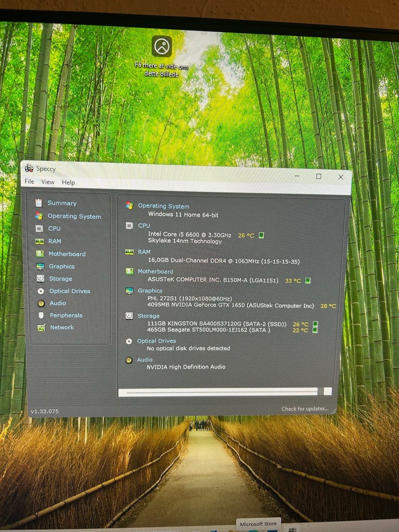Click the NVIDIA High Definition Audio text
The height and width of the screenshot is (532, 399).
click(x=186, y=367)
